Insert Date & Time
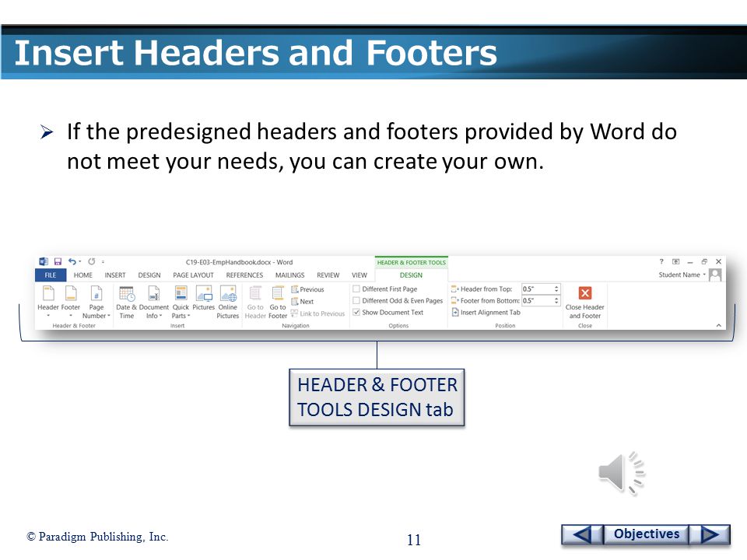 point(127,302)
